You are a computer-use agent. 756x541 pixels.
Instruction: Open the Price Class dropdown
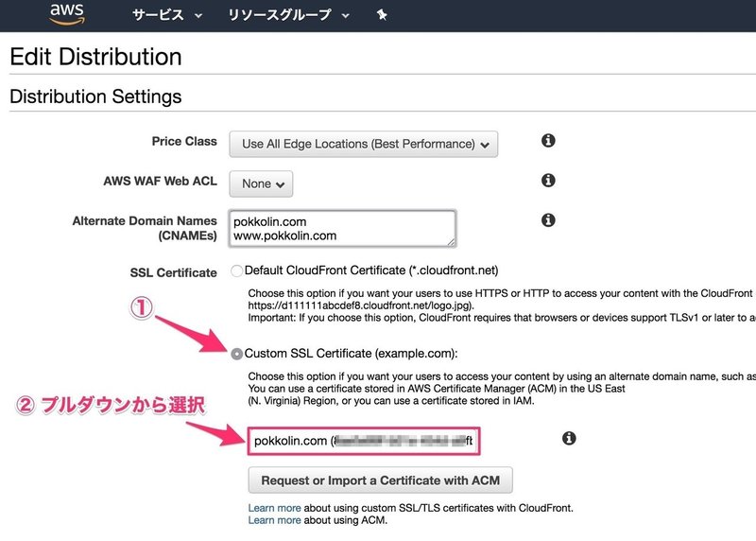tap(363, 144)
